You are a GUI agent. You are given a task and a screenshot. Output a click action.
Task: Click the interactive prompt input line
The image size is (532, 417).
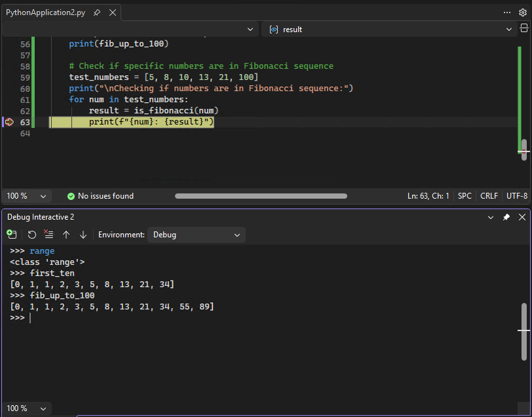265,318
